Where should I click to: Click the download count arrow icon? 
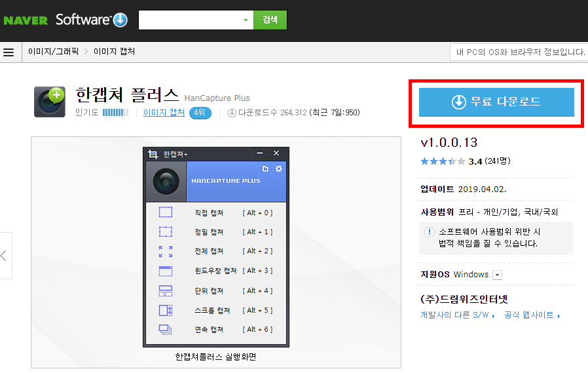pyautogui.click(x=232, y=113)
